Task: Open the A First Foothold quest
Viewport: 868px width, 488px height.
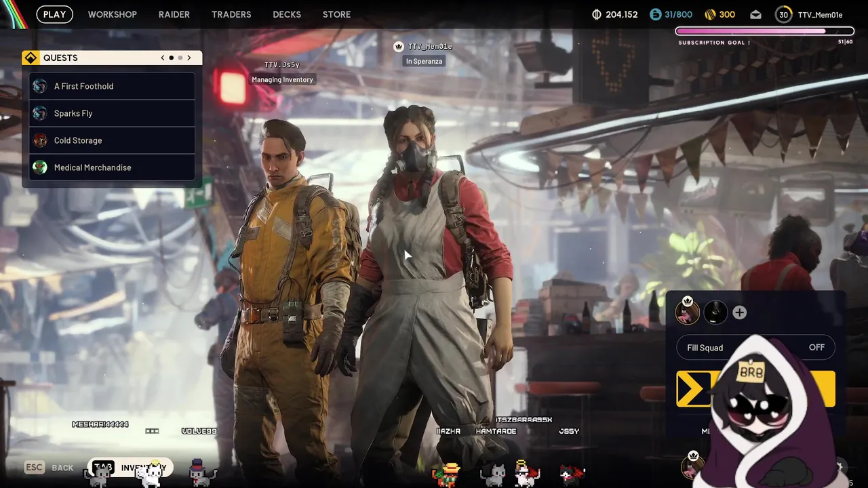Action: pos(113,86)
